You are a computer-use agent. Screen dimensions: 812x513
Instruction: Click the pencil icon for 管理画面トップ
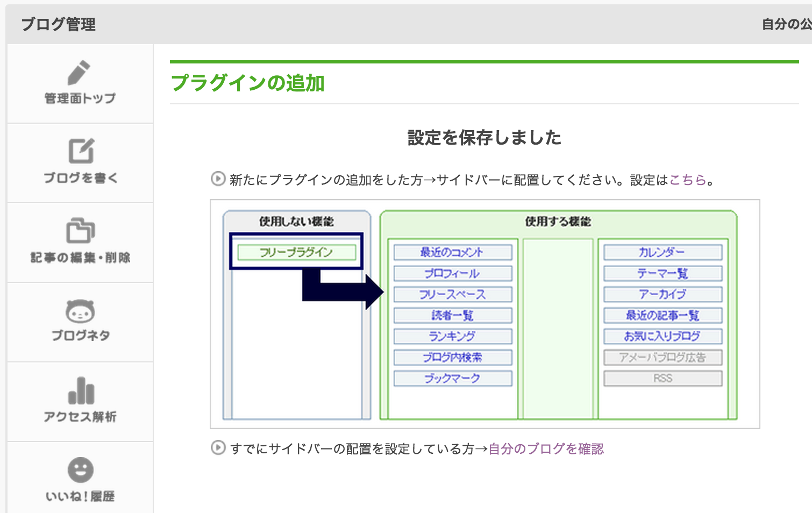click(79, 73)
